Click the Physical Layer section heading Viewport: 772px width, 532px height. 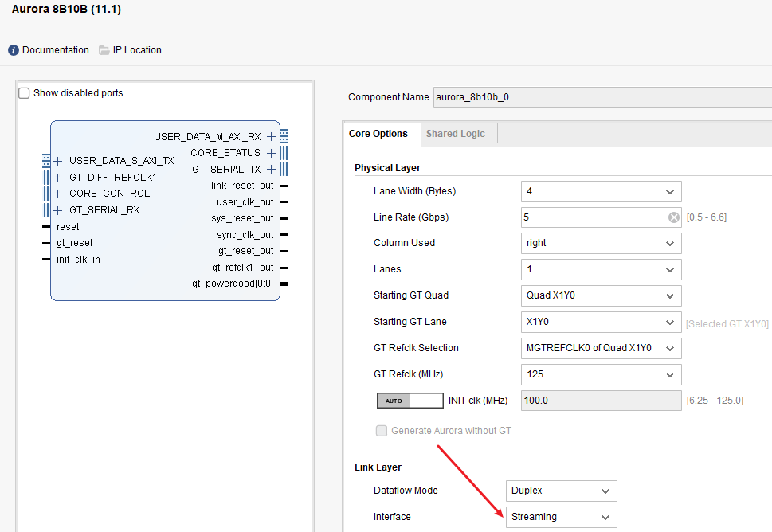(x=387, y=168)
